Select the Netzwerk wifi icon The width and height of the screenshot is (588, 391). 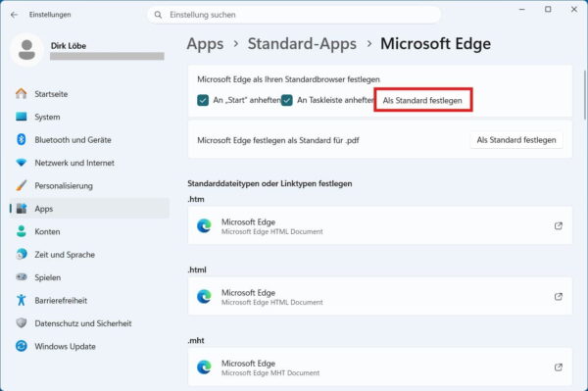[22, 163]
